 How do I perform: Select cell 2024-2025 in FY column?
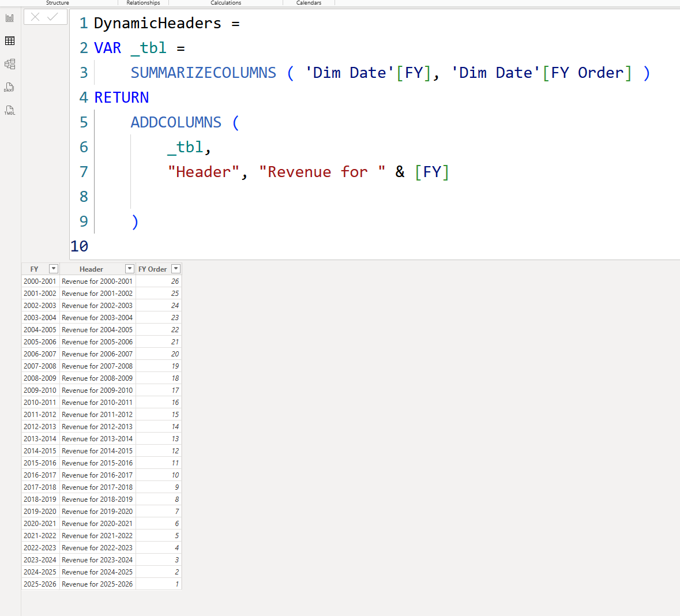point(40,573)
